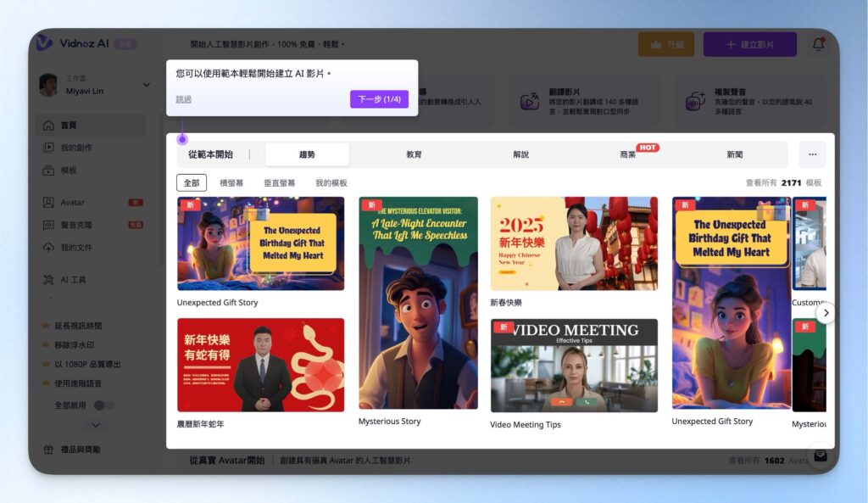868x503 pixels.
Task: Click the 聲音克隆 sidebar icon
Action: coord(48,225)
